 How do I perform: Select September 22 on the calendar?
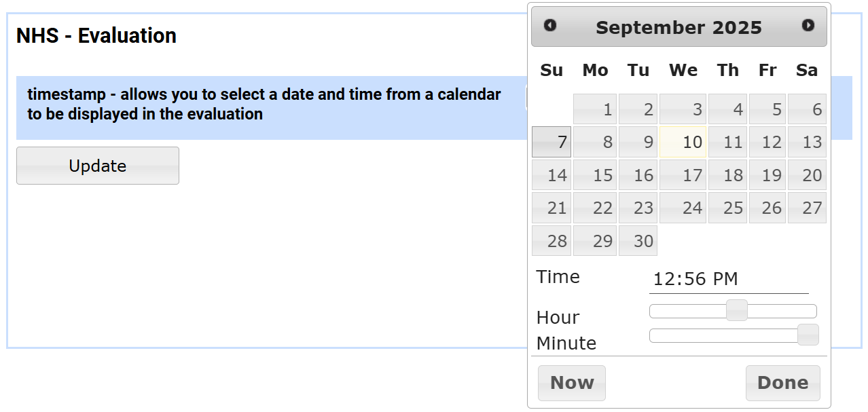tap(595, 208)
